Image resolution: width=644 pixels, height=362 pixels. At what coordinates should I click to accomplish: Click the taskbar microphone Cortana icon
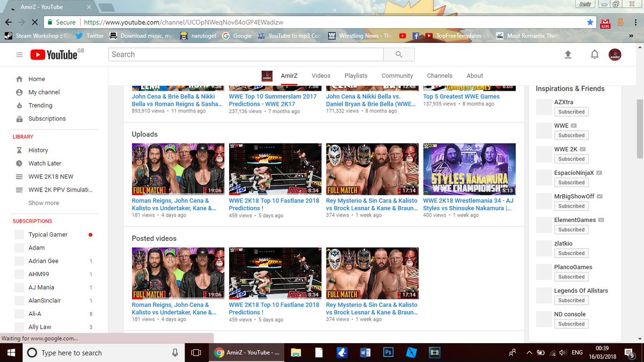tap(175, 352)
